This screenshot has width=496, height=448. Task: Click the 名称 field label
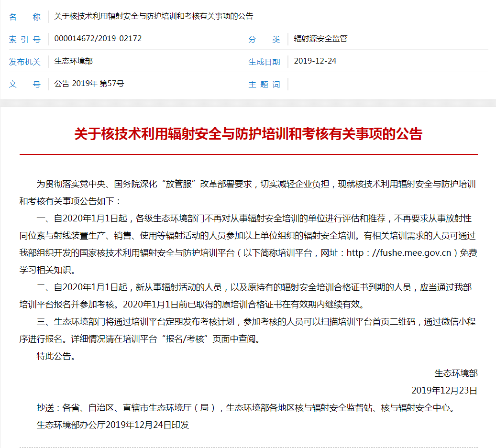click(25, 17)
